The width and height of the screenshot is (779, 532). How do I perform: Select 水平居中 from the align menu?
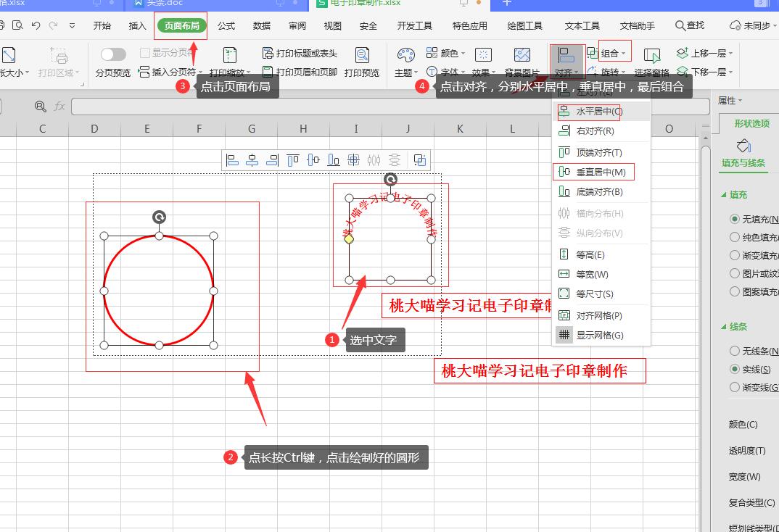(598, 112)
